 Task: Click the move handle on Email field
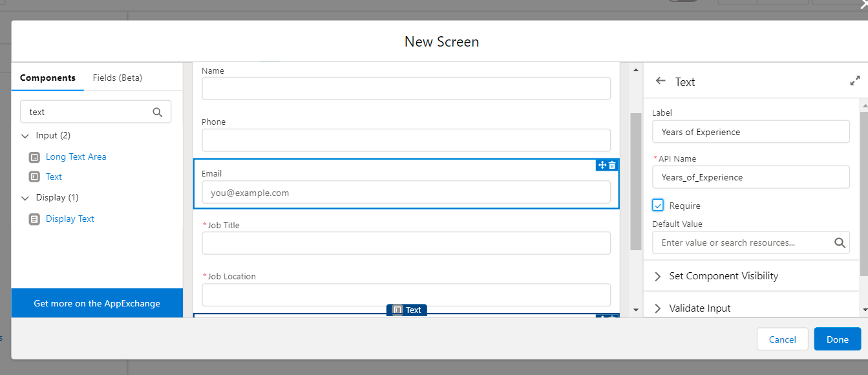pyautogui.click(x=602, y=166)
